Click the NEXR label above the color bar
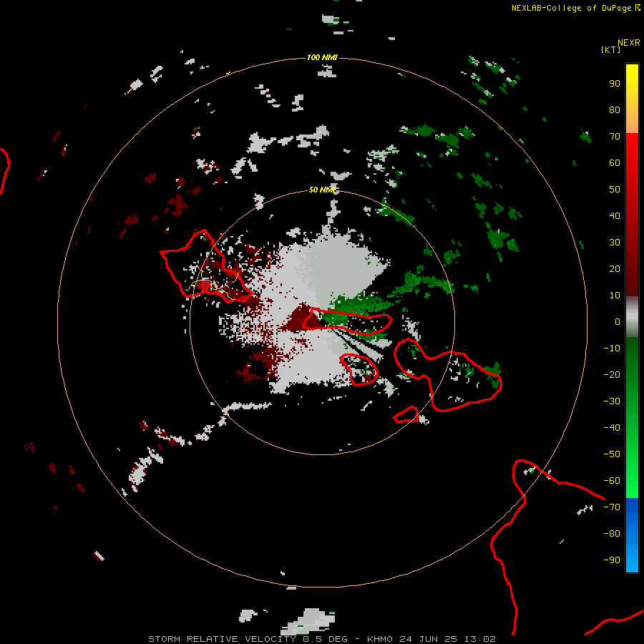The height and width of the screenshot is (644, 644). (x=629, y=43)
